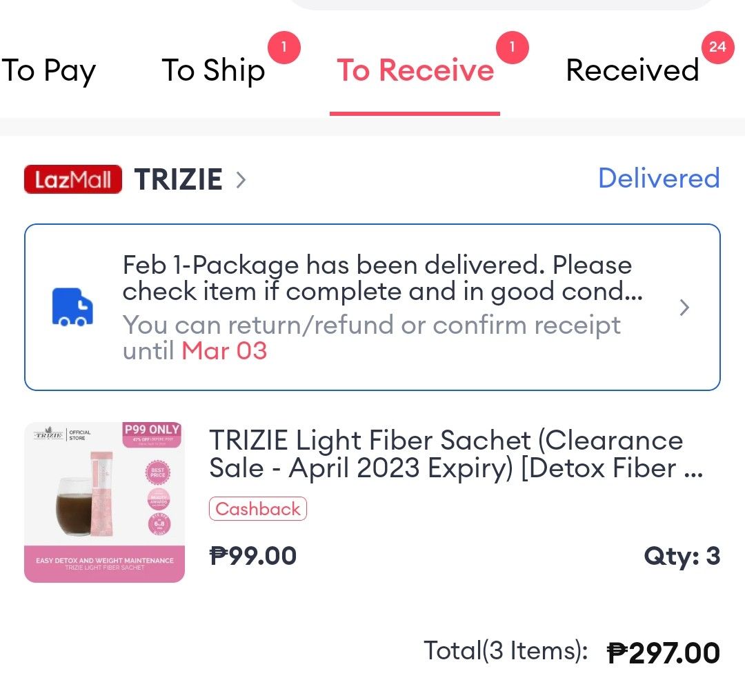Viewport: 745px width, 700px height.
Task: Select the TRIZIE store name
Action: point(177,179)
